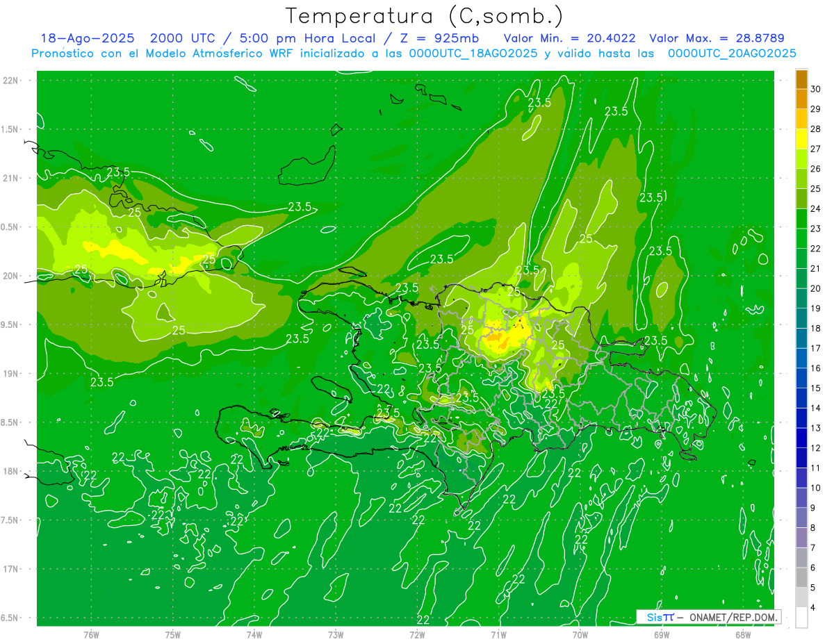Click the '69W' longitude axis label
Image resolution: width=834 pixels, height=644 pixels.
(x=662, y=634)
